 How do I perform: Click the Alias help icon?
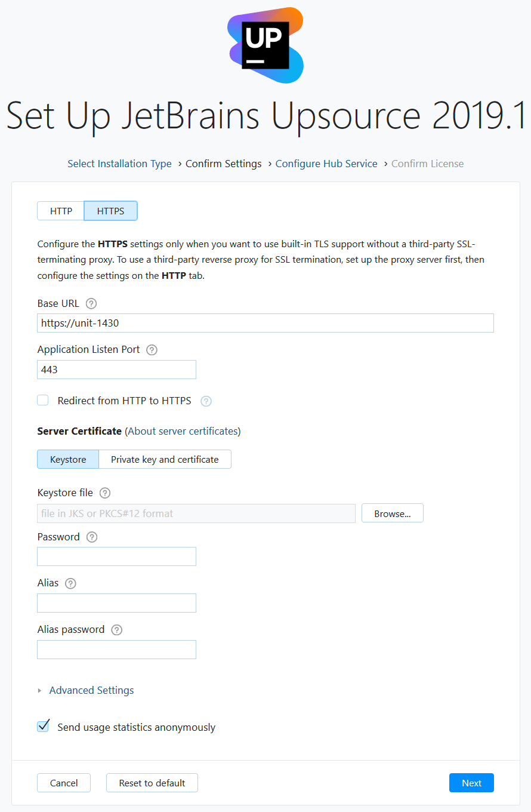70,583
